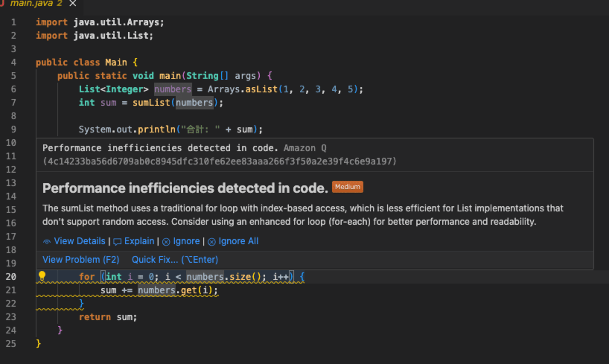This screenshot has height=364, width=609.
Task: Click Ignore for this finding
Action: pyautogui.click(x=186, y=241)
